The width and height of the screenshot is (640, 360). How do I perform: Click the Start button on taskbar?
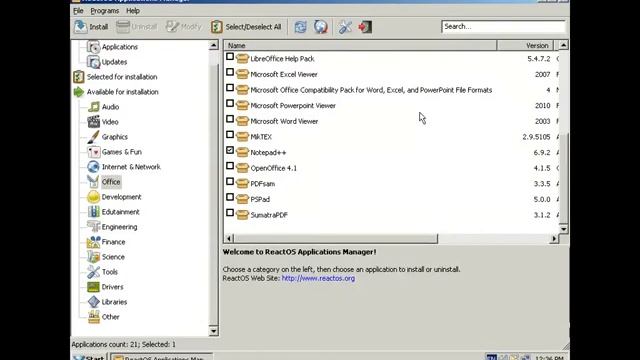tap(89, 357)
